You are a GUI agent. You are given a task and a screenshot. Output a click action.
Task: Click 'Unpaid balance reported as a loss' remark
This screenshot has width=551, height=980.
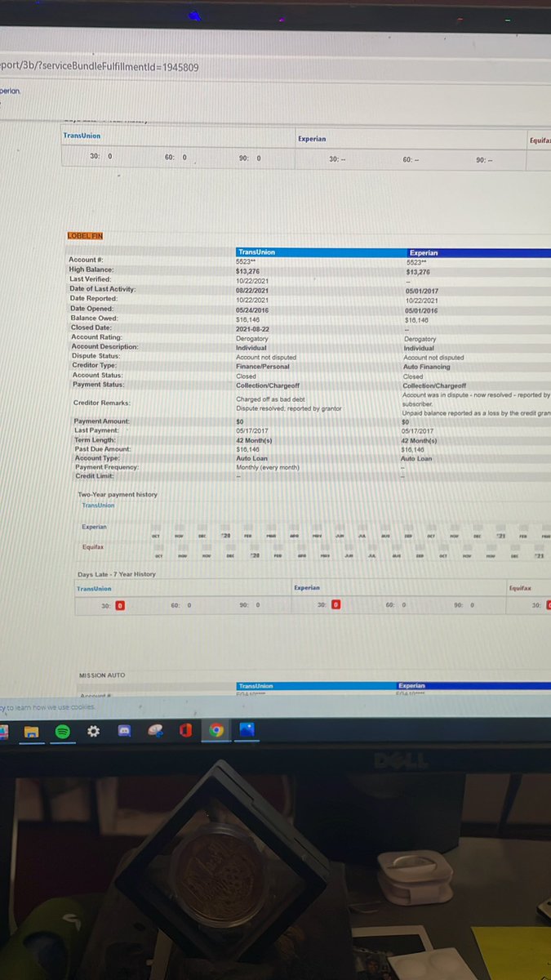[477, 413]
